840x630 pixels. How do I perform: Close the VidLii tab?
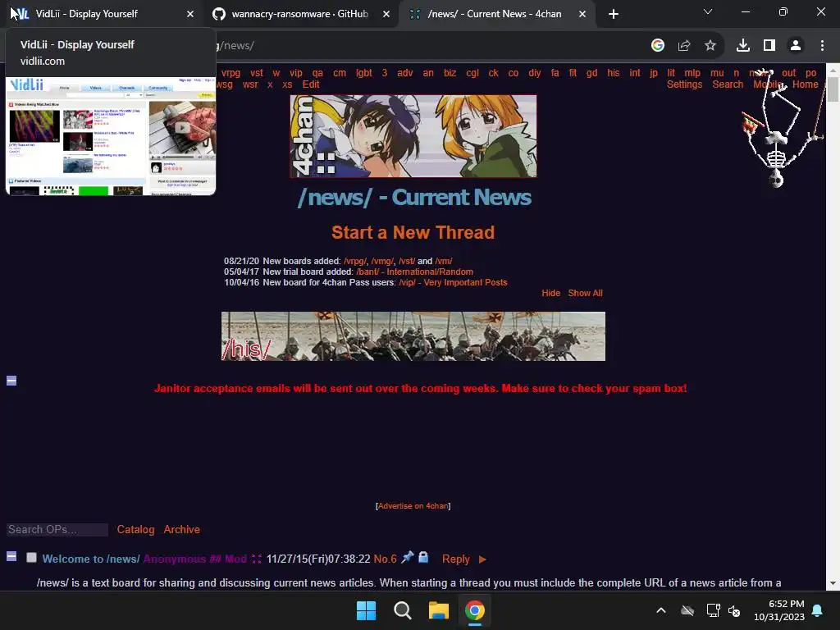(189, 14)
